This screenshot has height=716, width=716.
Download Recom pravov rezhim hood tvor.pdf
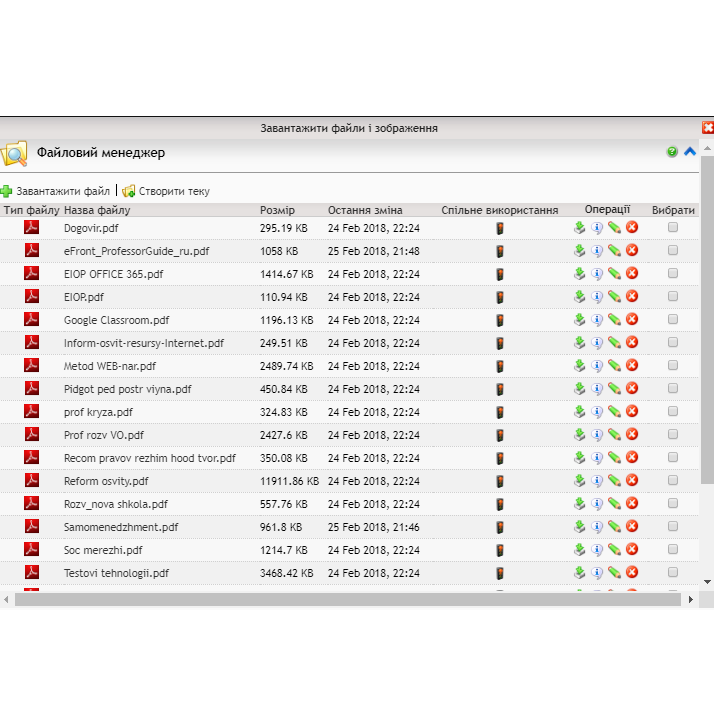[579, 457]
